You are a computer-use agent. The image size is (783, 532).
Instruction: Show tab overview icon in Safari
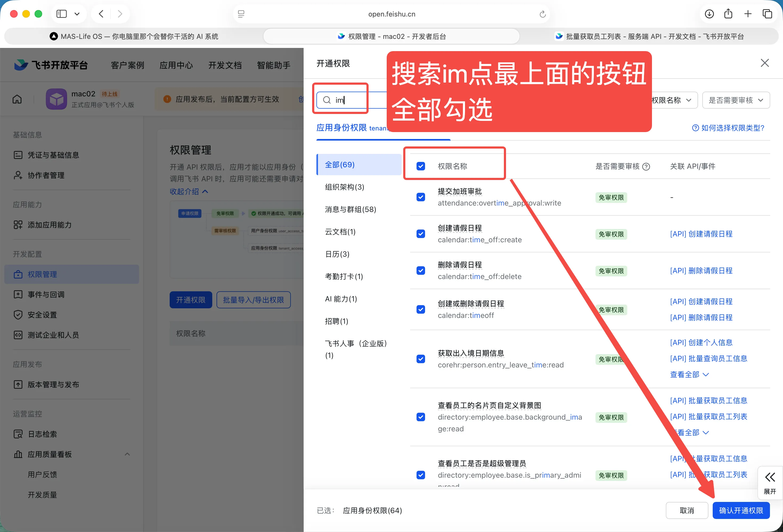click(767, 14)
